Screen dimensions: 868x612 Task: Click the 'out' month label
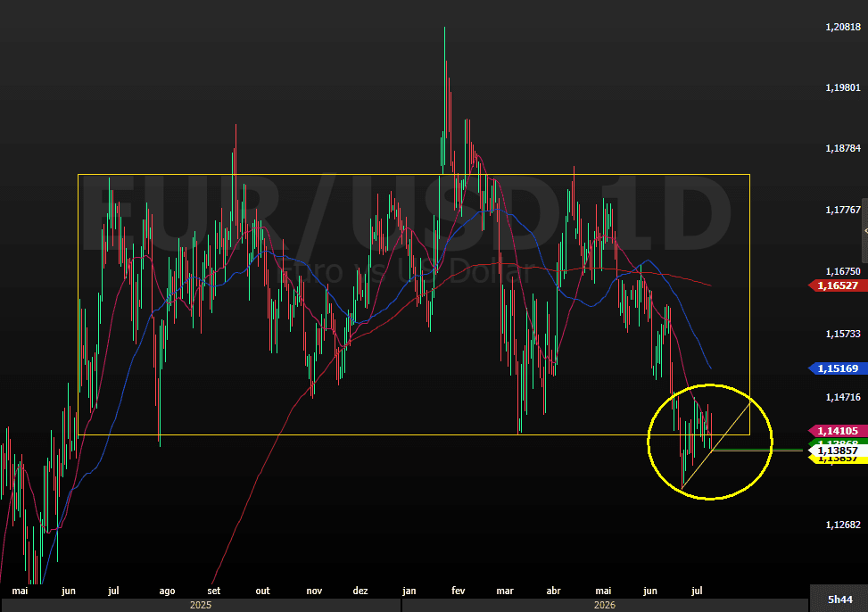pos(263,591)
